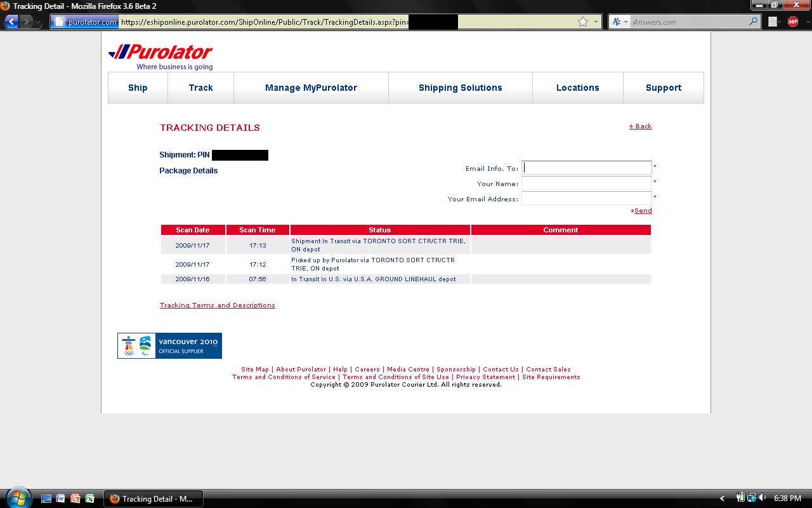Viewport: 812px width, 508px height.
Task: Open the Manage MyPurolator tab
Action: (311, 88)
